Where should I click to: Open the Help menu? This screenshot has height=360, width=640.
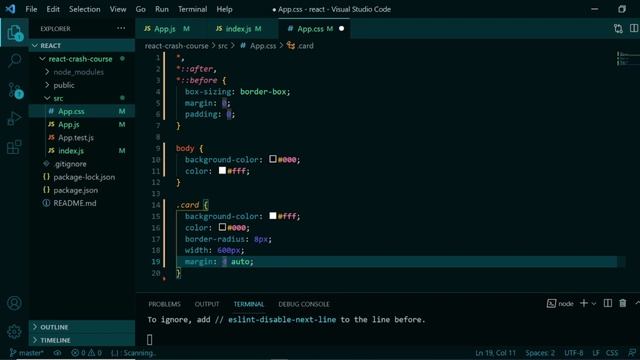pos(224,9)
